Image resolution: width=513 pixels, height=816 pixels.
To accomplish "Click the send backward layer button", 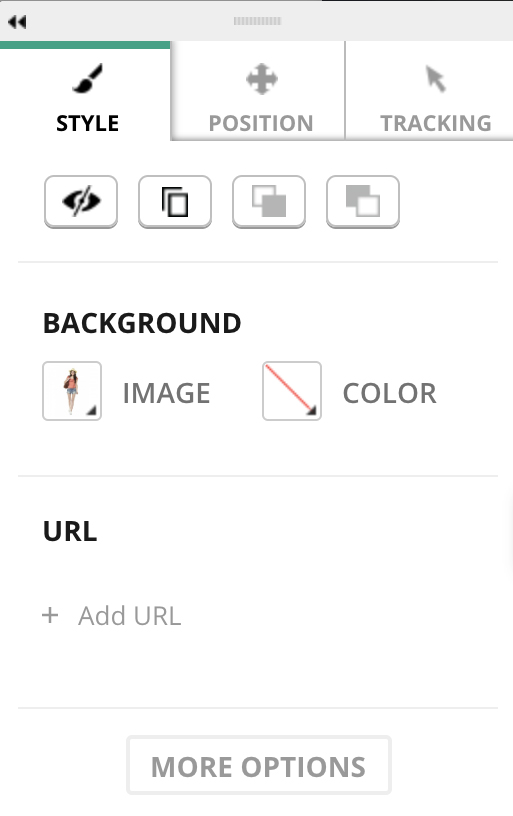I will [x=363, y=201].
